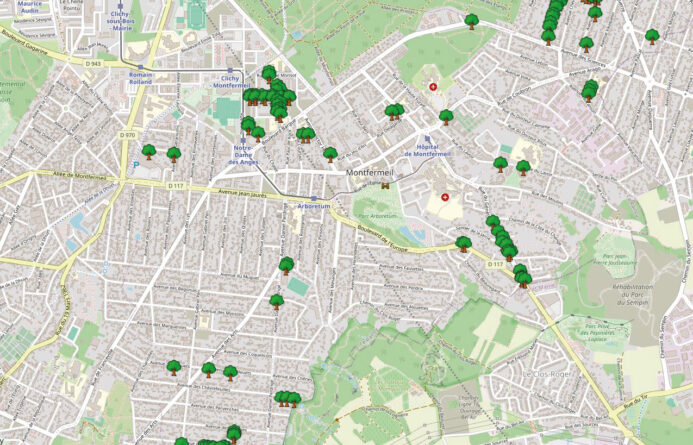Click the D 970 road shield
Screen dimensions: 693x445
pos(127,135)
